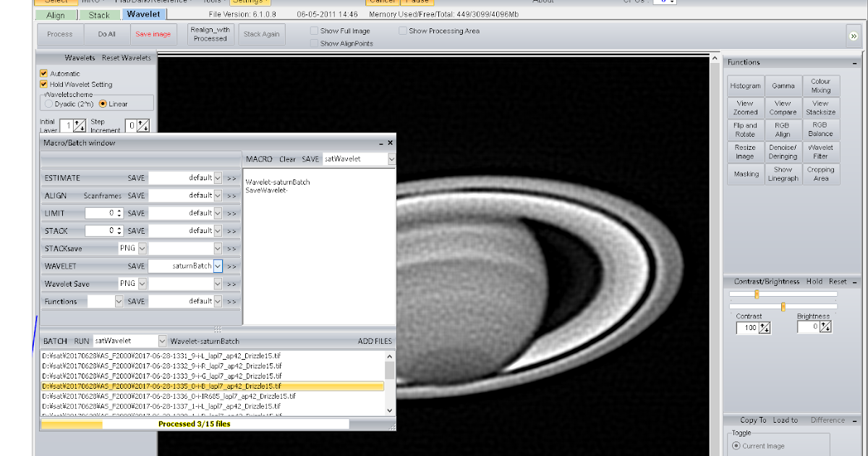
Task: Open Colour Mixing
Action: 821,85
